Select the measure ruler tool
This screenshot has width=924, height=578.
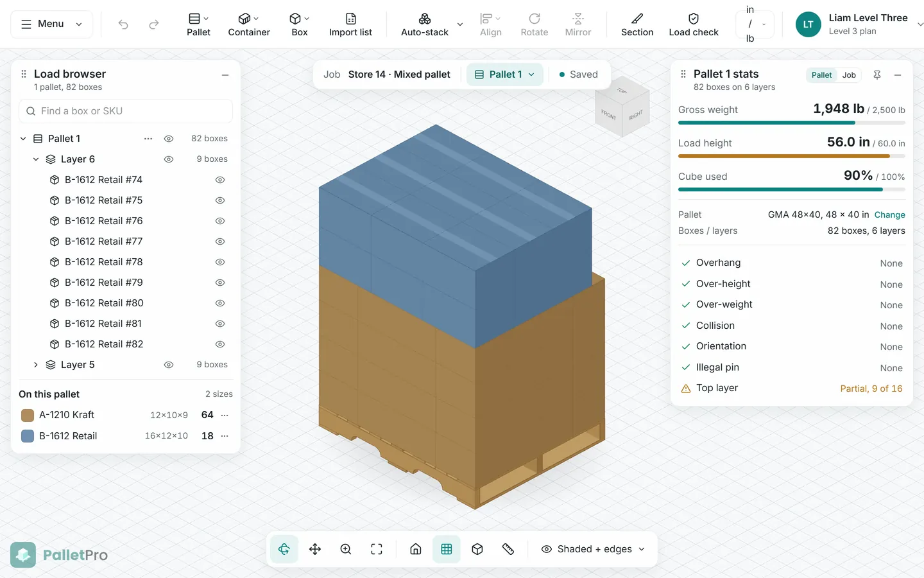click(x=508, y=549)
